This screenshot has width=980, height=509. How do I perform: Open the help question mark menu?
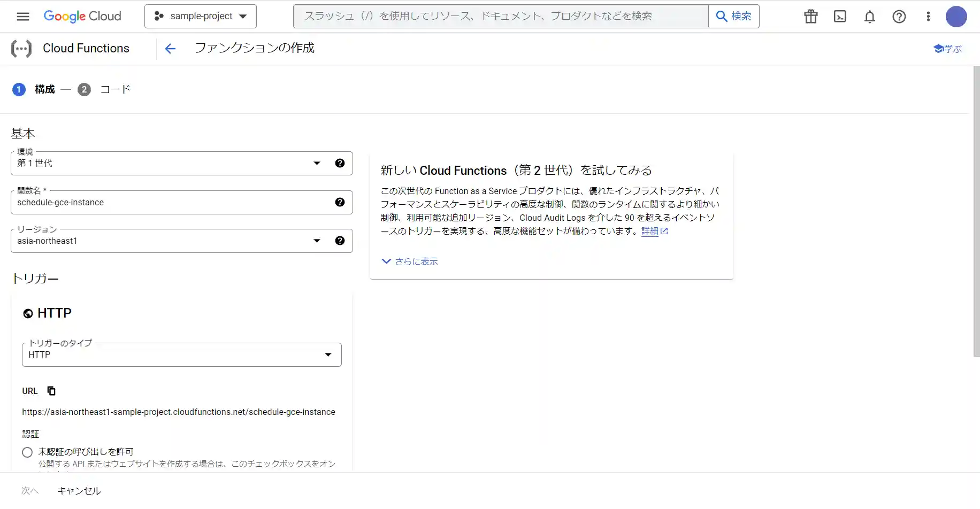899,17
